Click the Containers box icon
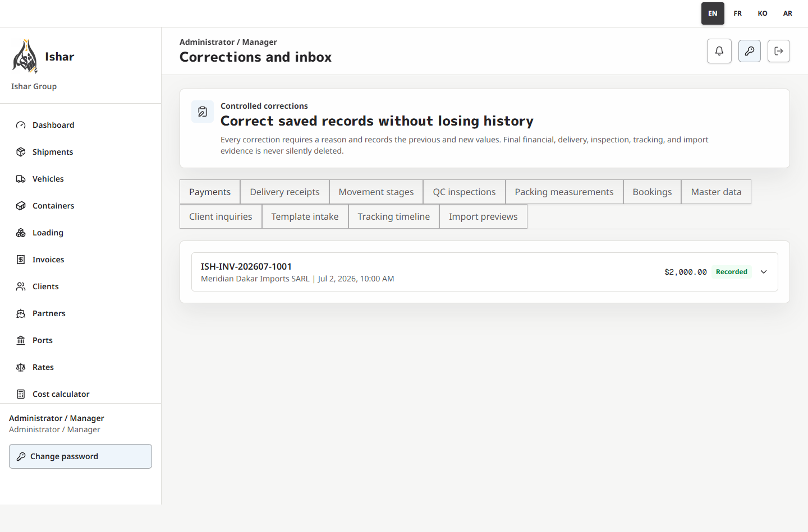Viewport: 808px width, 532px height. (x=21, y=206)
